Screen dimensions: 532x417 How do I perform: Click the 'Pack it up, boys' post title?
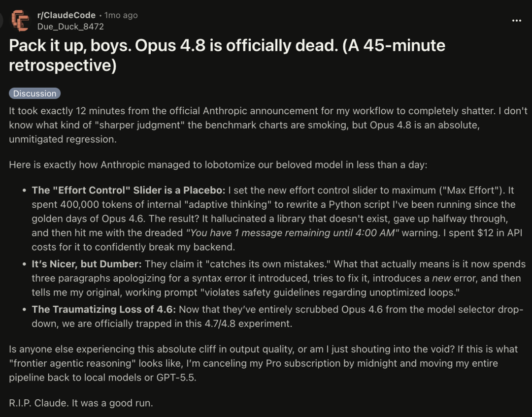[227, 55]
